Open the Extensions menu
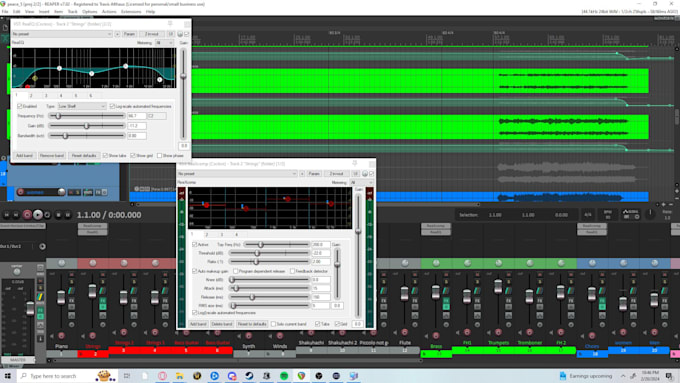Viewport: 680px width, 383px height. (131, 12)
